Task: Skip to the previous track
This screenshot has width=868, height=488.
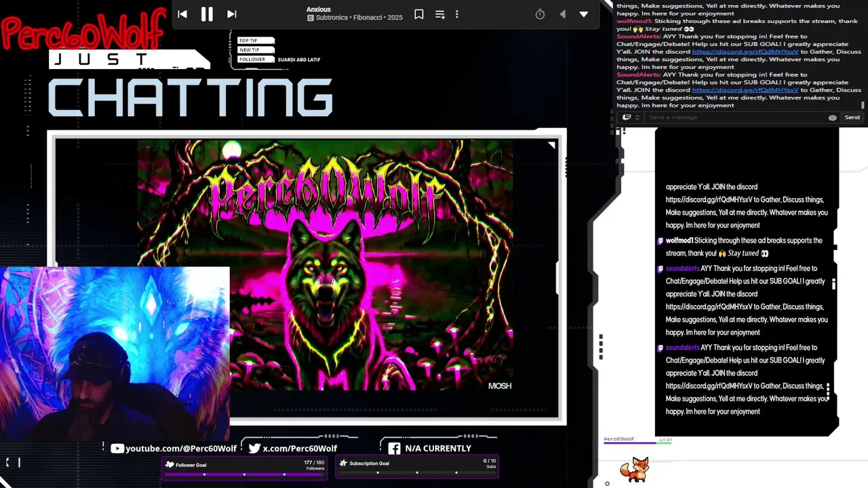Action: pyautogui.click(x=182, y=14)
